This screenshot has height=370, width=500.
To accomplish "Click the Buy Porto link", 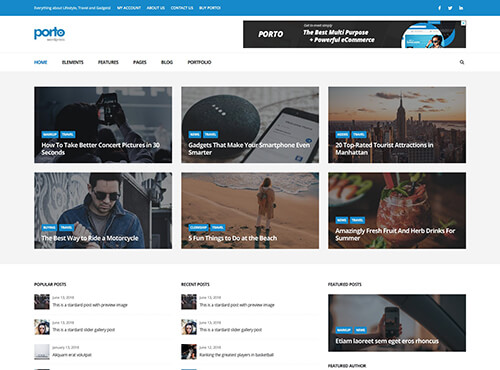I will pos(210,8).
